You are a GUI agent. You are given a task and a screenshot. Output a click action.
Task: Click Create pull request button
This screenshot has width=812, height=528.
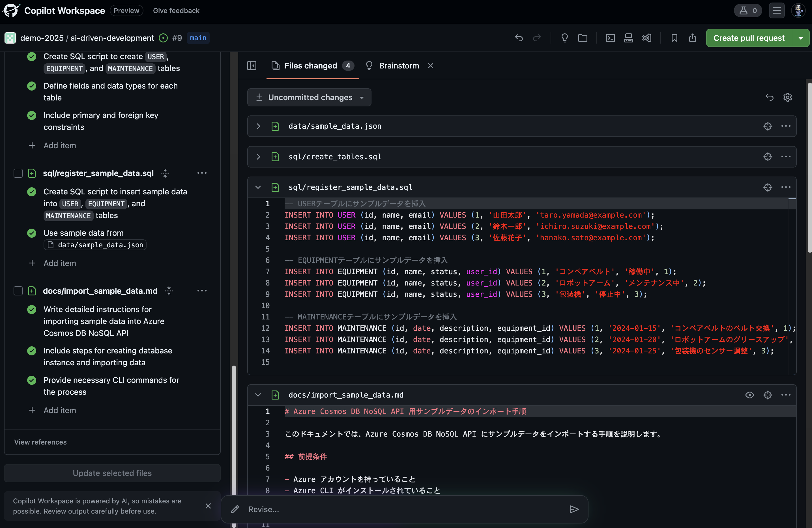click(749, 38)
